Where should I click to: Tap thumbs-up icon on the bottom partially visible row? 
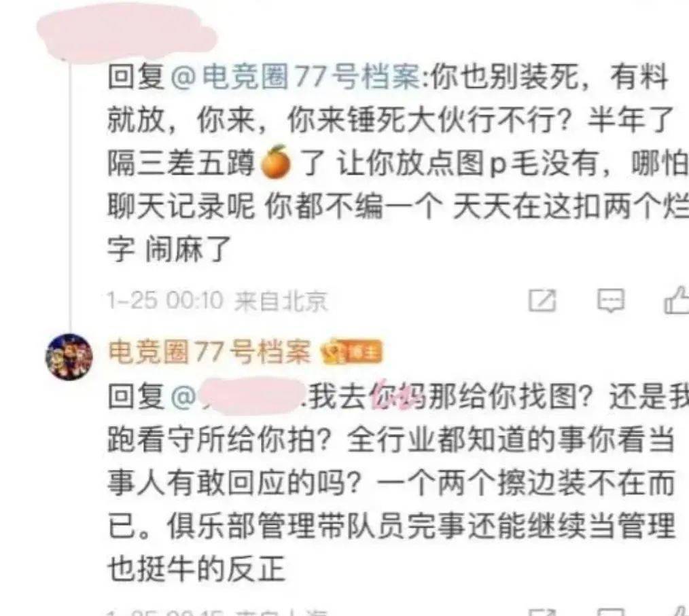pos(679,612)
